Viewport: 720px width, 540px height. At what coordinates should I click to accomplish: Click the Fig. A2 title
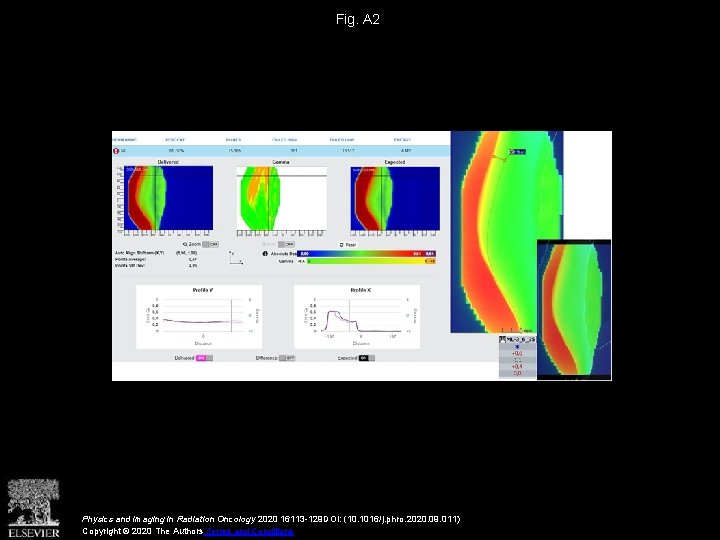[x=358, y=19]
